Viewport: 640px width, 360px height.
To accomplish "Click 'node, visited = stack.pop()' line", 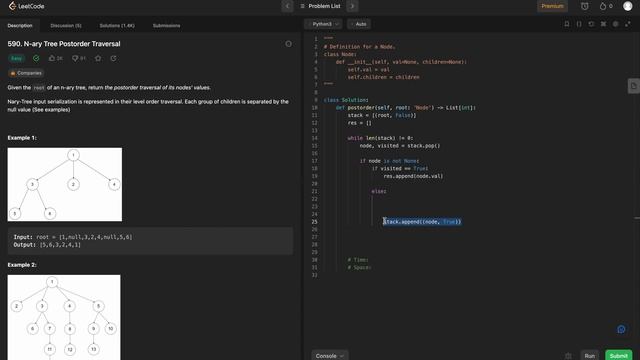I will pos(400,146).
